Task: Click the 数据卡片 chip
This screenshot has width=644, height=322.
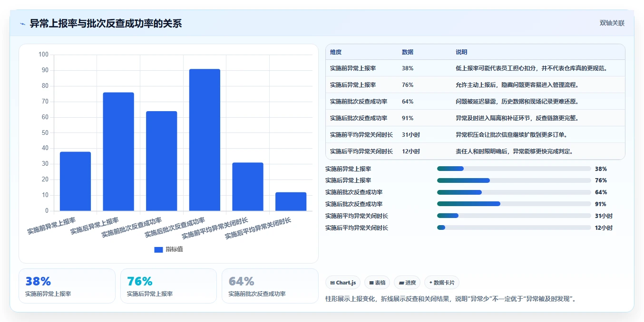Action: [x=442, y=283]
